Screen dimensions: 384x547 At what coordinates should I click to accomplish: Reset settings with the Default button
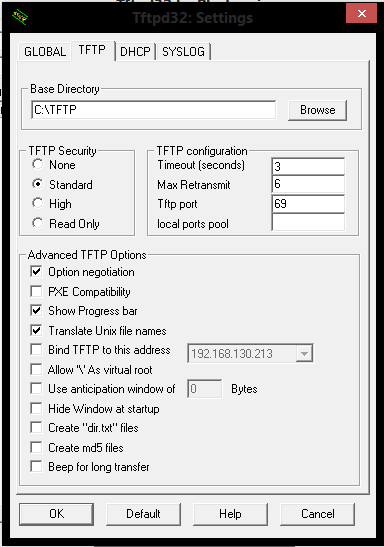coord(143,514)
